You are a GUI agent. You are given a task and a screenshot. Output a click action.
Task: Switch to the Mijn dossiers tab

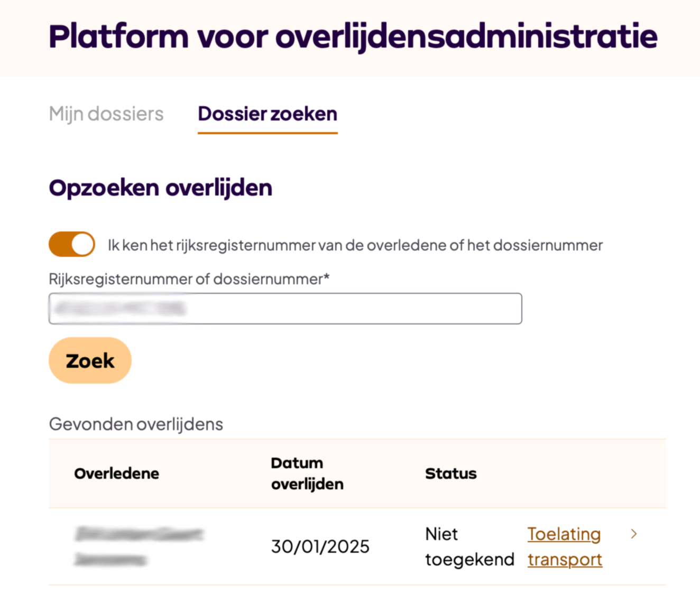coord(106,114)
